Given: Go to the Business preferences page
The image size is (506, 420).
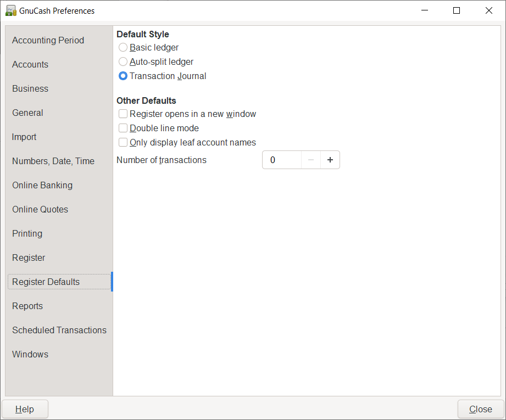Looking at the screenshot, I should coord(30,88).
